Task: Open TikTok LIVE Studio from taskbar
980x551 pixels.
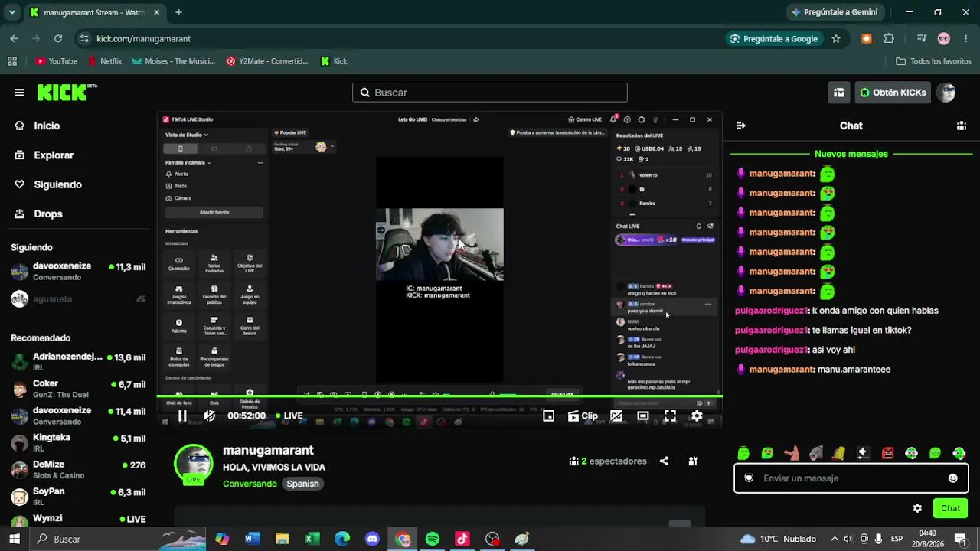Action: click(x=462, y=539)
